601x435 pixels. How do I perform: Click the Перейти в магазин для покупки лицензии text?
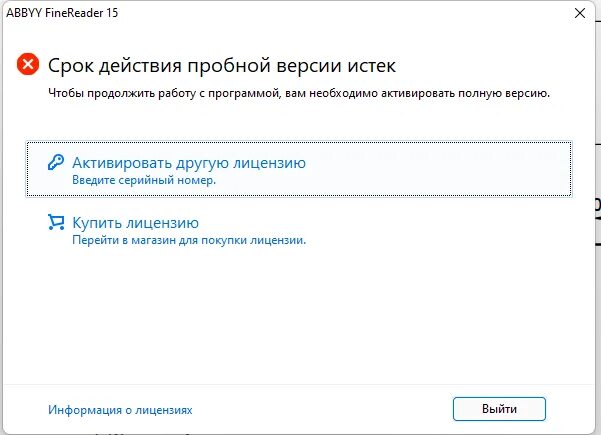pyautogui.click(x=189, y=240)
